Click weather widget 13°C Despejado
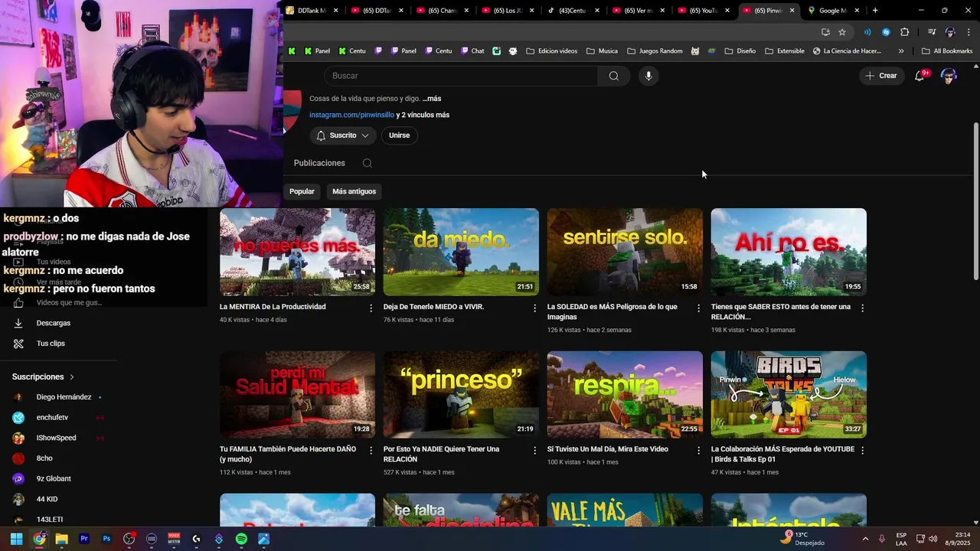Image resolution: width=980 pixels, height=551 pixels. [x=804, y=539]
